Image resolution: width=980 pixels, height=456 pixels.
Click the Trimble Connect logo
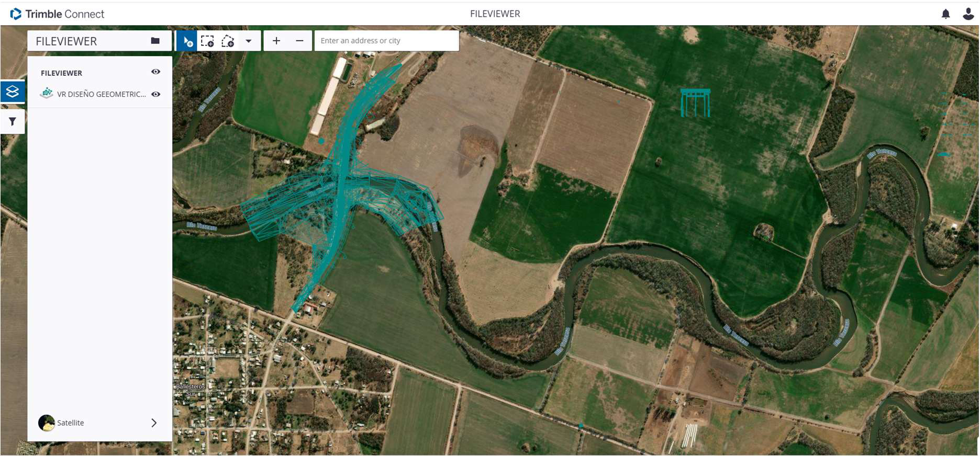pos(57,14)
